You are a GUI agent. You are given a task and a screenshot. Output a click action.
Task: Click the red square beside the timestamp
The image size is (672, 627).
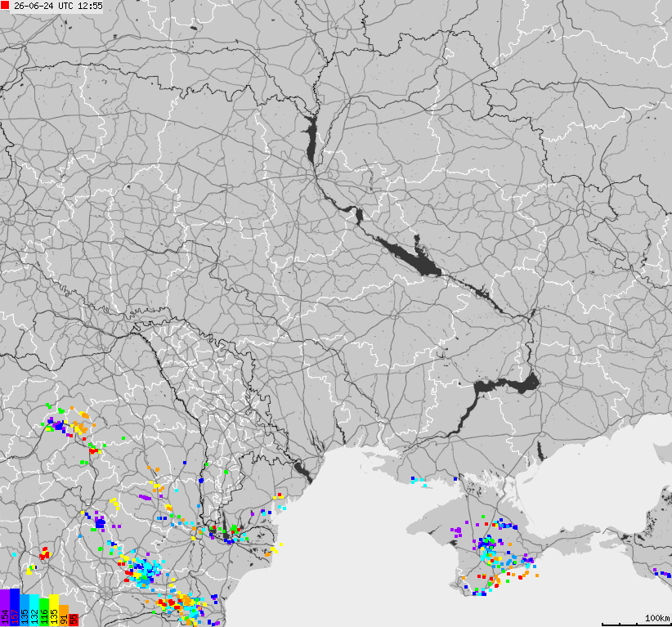(5, 5)
